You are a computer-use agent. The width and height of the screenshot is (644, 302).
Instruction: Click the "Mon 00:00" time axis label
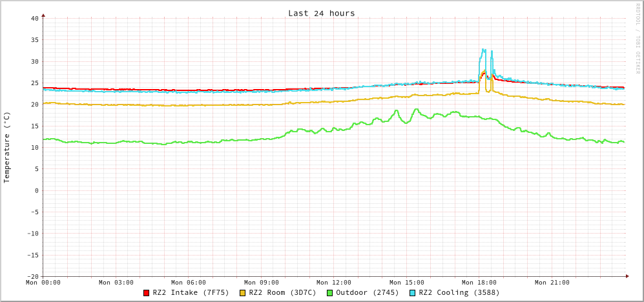43,283
